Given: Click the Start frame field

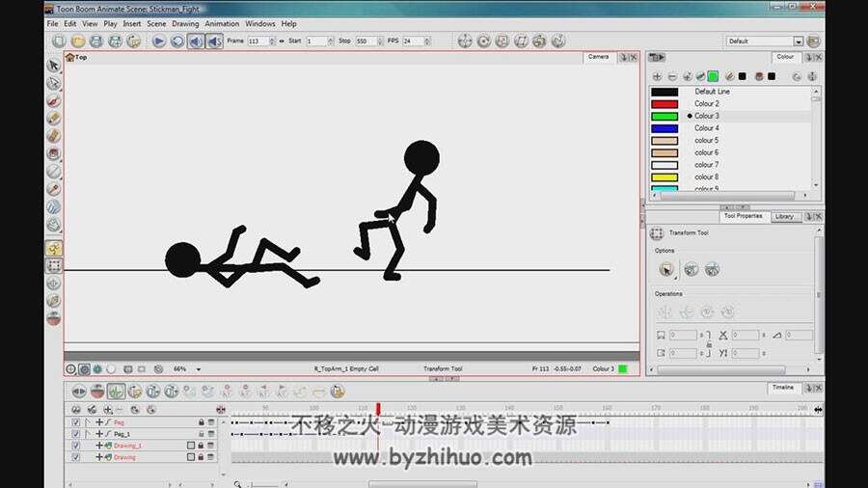Looking at the screenshot, I should (x=316, y=41).
